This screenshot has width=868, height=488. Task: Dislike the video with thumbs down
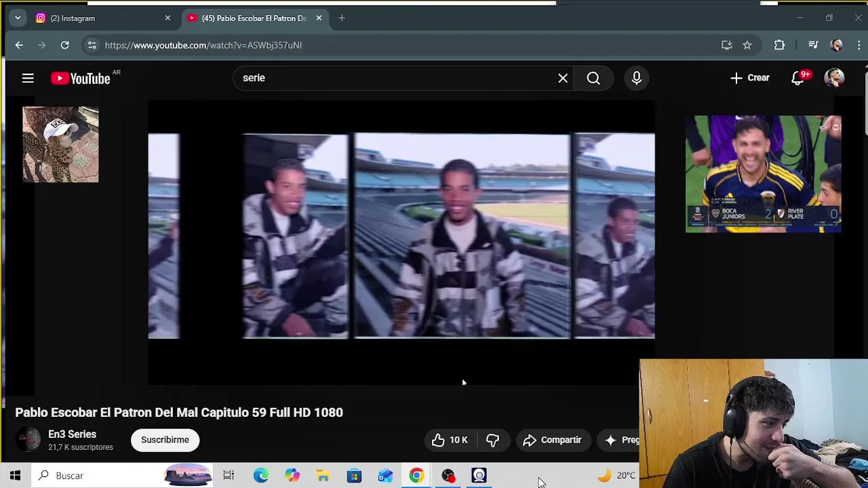(493, 440)
